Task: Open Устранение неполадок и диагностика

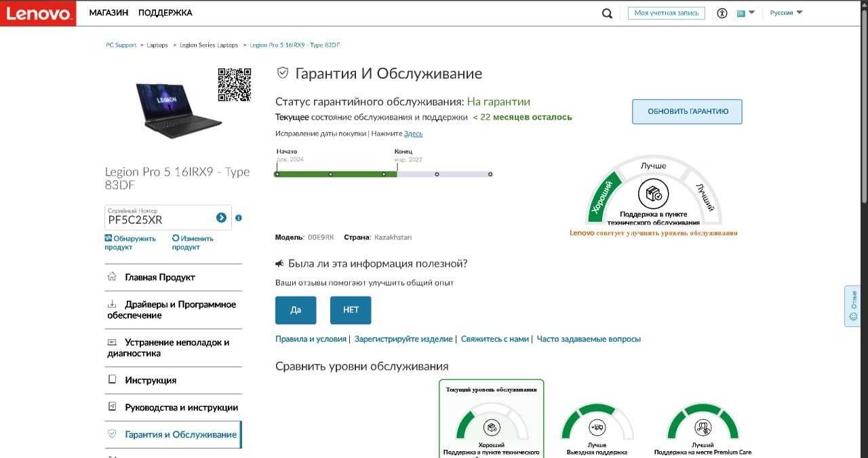Action: point(173,348)
